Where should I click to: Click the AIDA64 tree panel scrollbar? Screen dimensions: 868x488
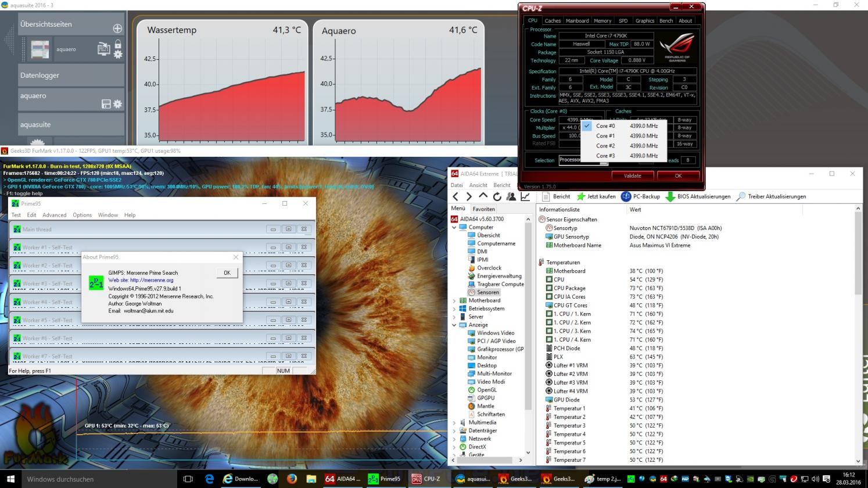528,335
